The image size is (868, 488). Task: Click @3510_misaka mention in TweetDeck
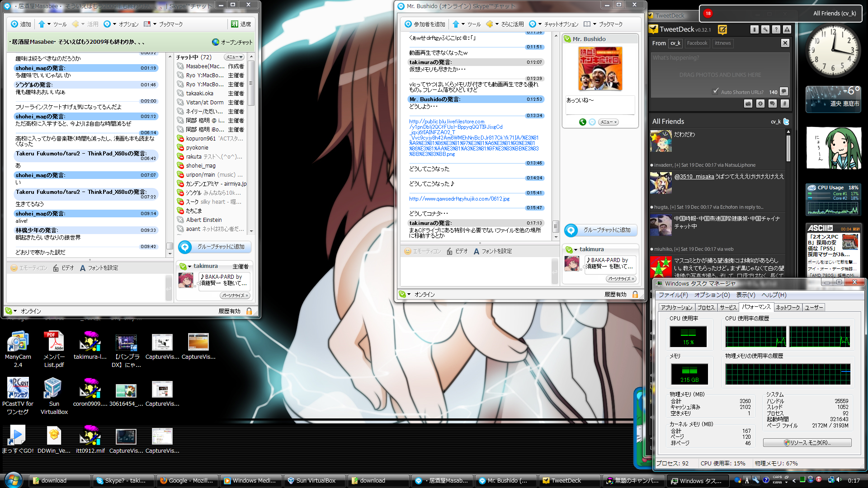[694, 176]
